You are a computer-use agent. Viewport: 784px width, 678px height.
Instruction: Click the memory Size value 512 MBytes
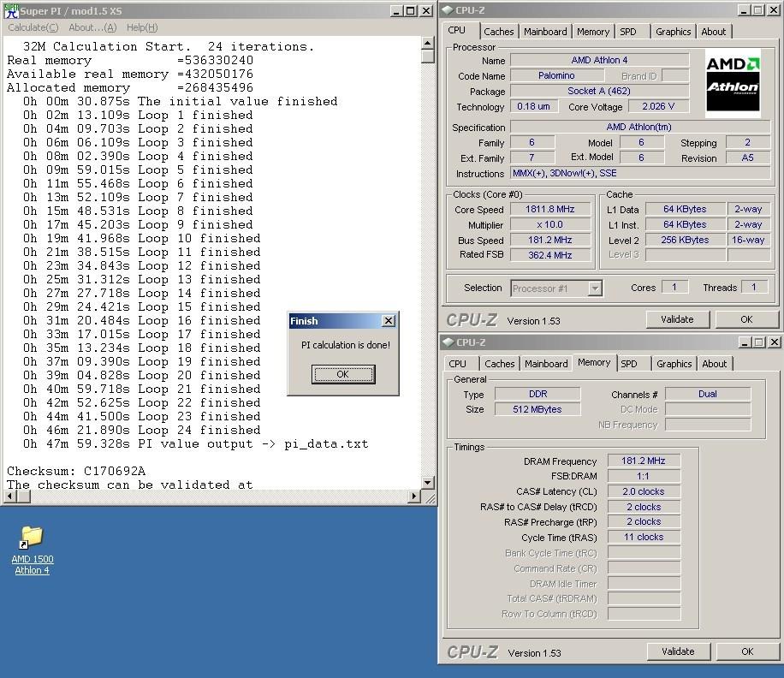tap(538, 409)
